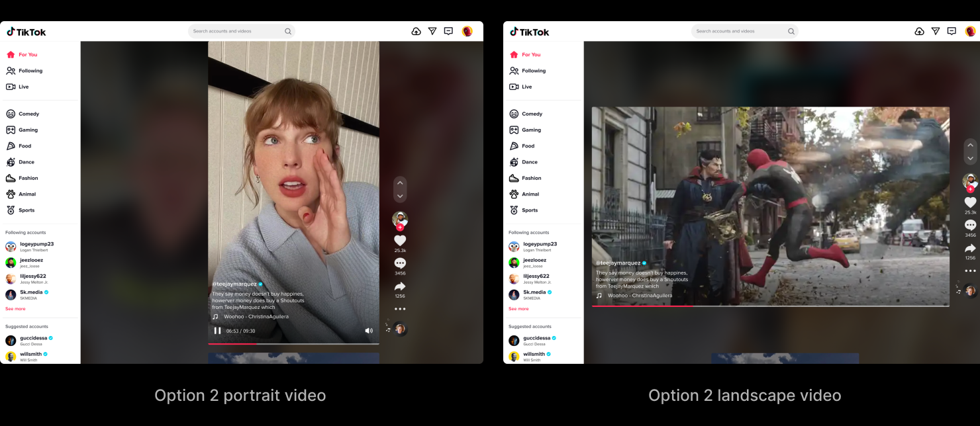Open Dance category in landscape mockup
Viewport: 980px width, 426px height.
click(523, 162)
